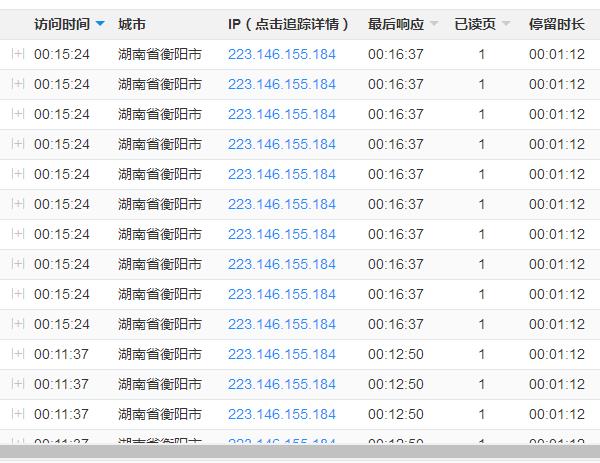600x463 pixels.
Task: Open IP 223.146.155.184 in the topmost row
Action: (x=282, y=54)
